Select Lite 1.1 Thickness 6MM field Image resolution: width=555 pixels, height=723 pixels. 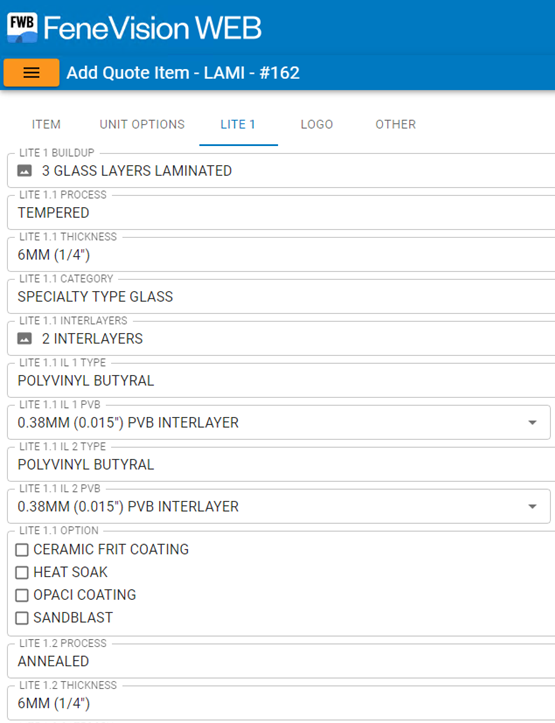(281, 255)
